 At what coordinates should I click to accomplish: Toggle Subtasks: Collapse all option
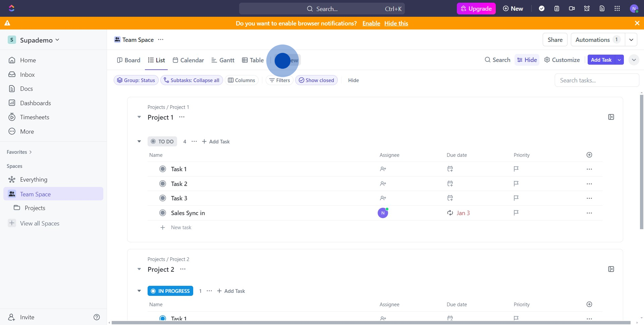(x=192, y=80)
